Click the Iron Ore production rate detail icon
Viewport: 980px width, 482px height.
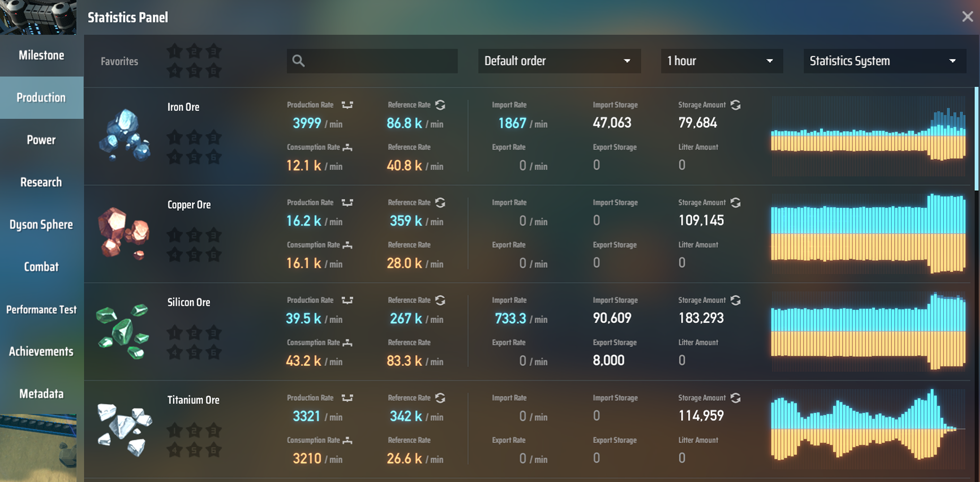[x=347, y=105]
